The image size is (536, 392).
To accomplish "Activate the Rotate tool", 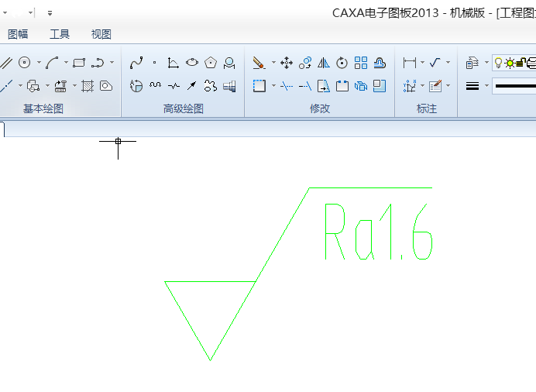I will pyautogui.click(x=342, y=63).
